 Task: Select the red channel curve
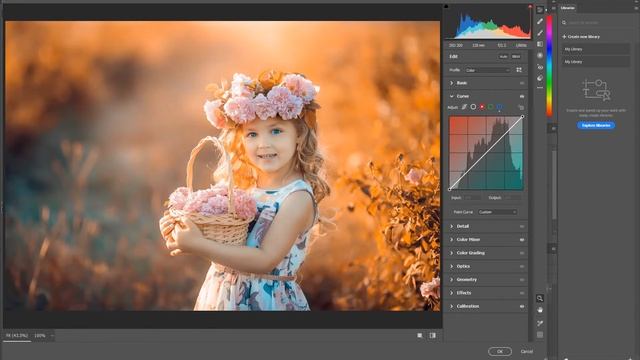pos(482,107)
